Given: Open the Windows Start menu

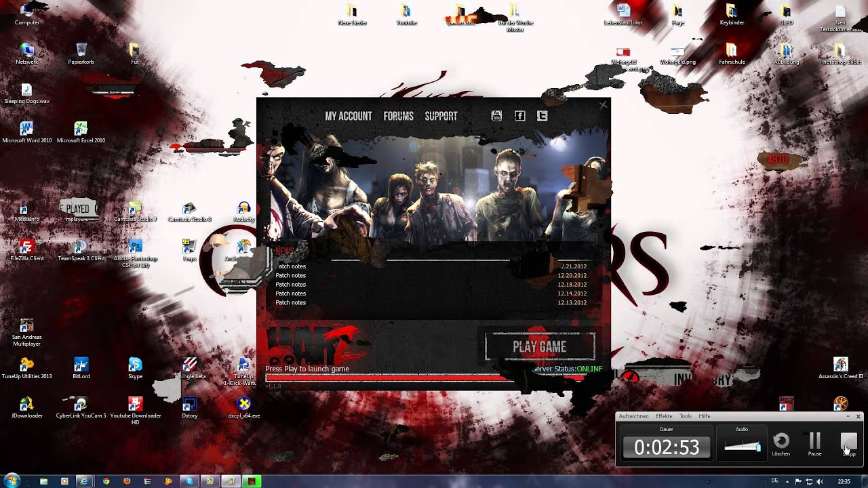Looking at the screenshot, I should point(12,481).
